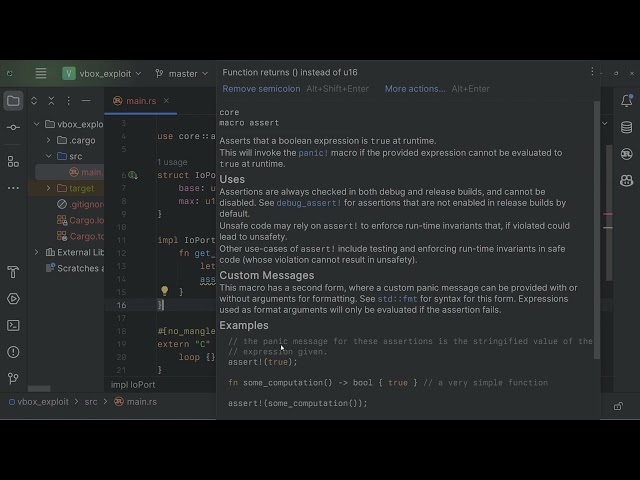Click src breadcrumb in navigation bar

click(91, 402)
